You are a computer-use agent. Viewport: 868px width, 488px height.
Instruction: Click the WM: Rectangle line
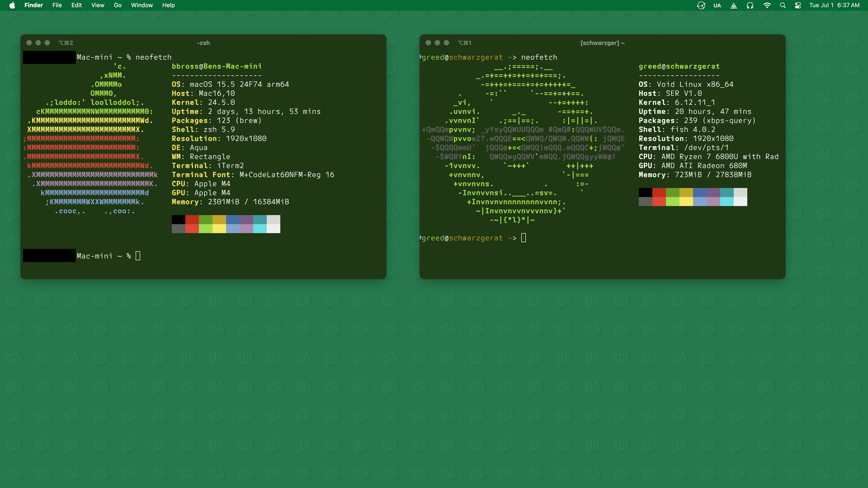pos(201,157)
